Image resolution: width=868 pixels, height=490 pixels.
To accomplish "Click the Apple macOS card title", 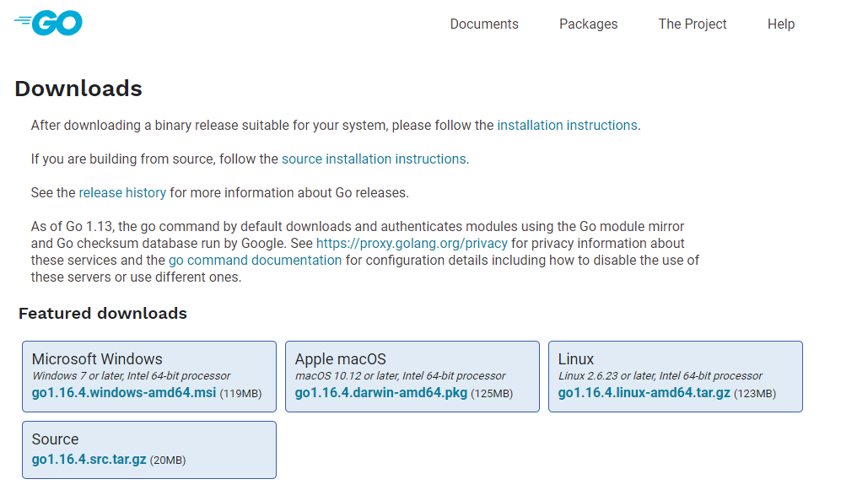I will pyautogui.click(x=341, y=358).
